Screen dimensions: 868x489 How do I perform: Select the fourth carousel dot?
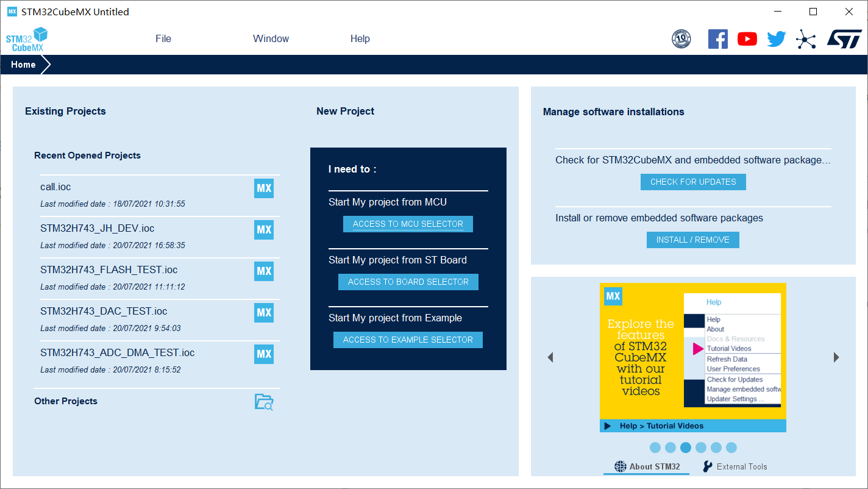(x=701, y=448)
